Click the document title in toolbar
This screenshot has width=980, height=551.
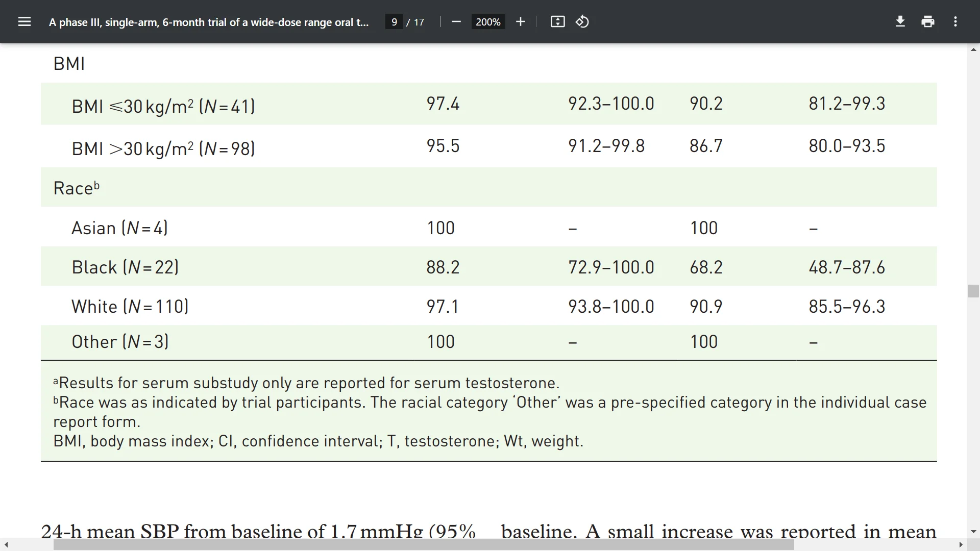click(x=208, y=22)
